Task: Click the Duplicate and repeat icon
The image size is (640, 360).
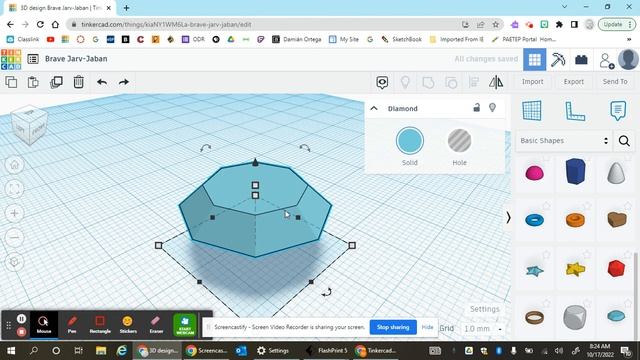Action: (x=56, y=82)
